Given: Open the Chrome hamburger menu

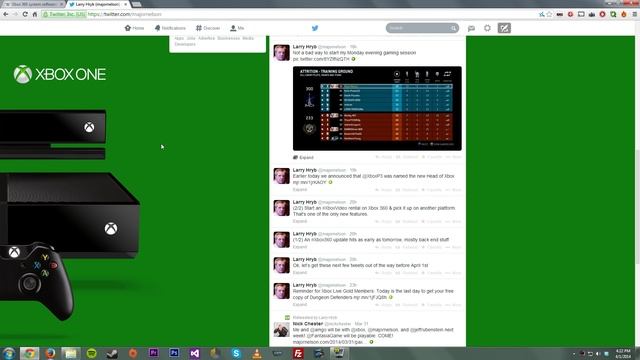Looking at the screenshot, I should coord(635,14).
